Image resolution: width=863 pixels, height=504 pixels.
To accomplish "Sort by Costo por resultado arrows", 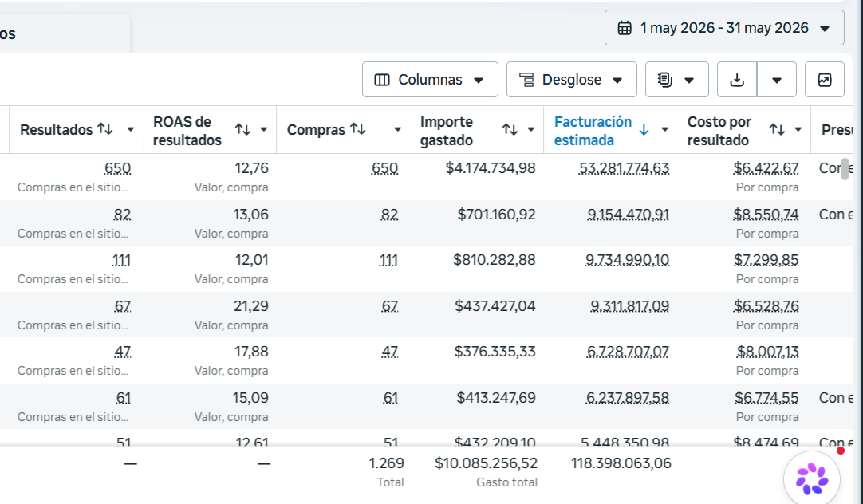I will pyautogui.click(x=777, y=129).
